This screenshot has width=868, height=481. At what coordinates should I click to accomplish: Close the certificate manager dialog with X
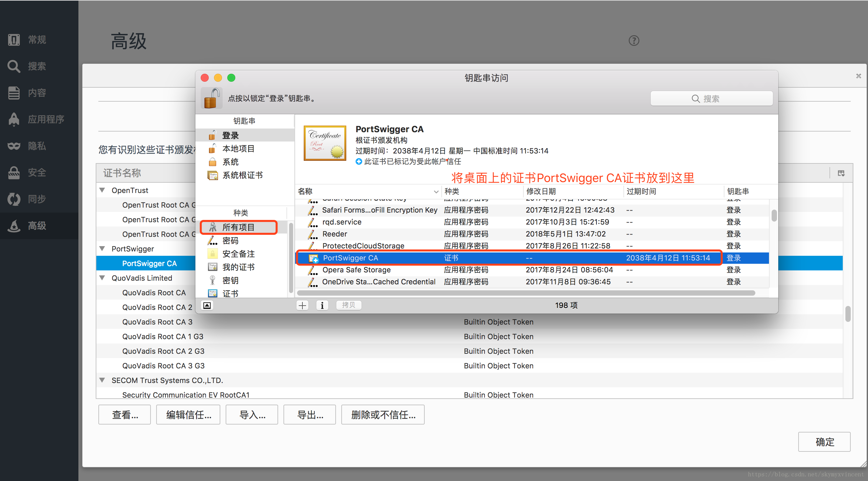(x=859, y=76)
